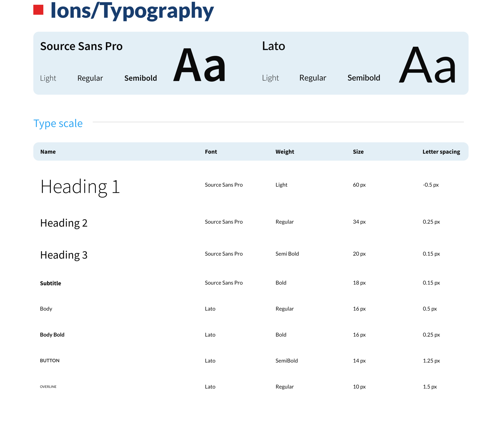Click the Heading 3 sample text
Screen dimensions: 504x427
tap(64, 255)
